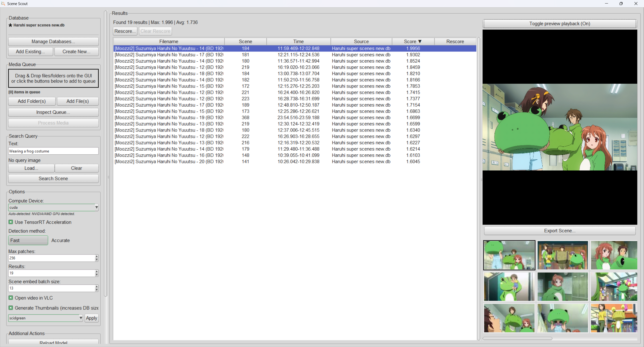Select the Accurate detection method
Image resolution: width=644 pixels, height=347 pixels.
[61, 240]
